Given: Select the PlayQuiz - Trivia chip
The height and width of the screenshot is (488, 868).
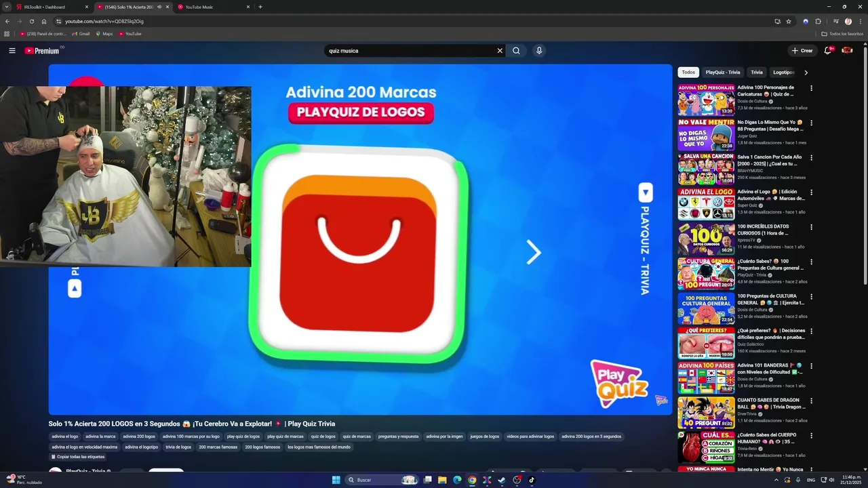Looking at the screenshot, I should click(722, 73).
